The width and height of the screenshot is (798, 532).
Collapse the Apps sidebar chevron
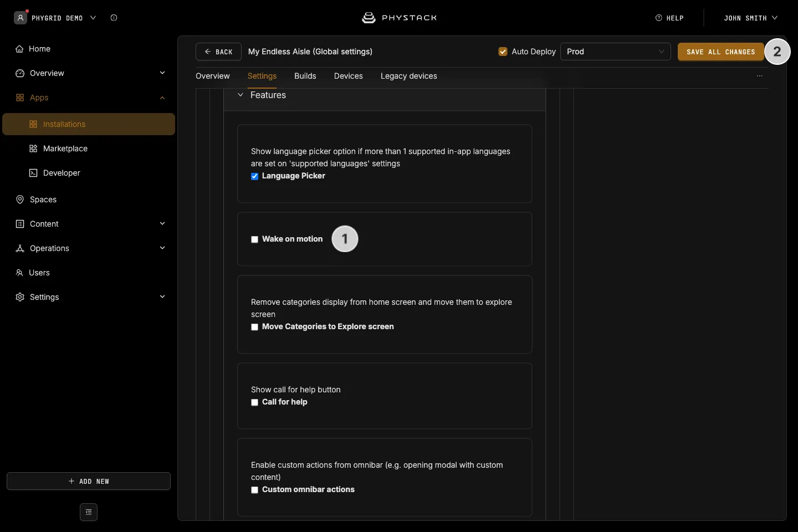click(162, 98)
